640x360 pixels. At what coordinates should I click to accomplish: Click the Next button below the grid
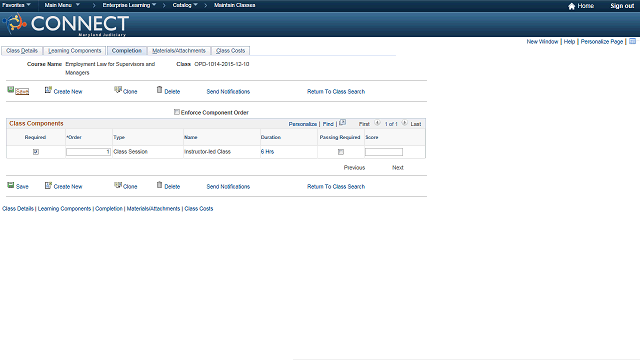[x=398, y=167]
